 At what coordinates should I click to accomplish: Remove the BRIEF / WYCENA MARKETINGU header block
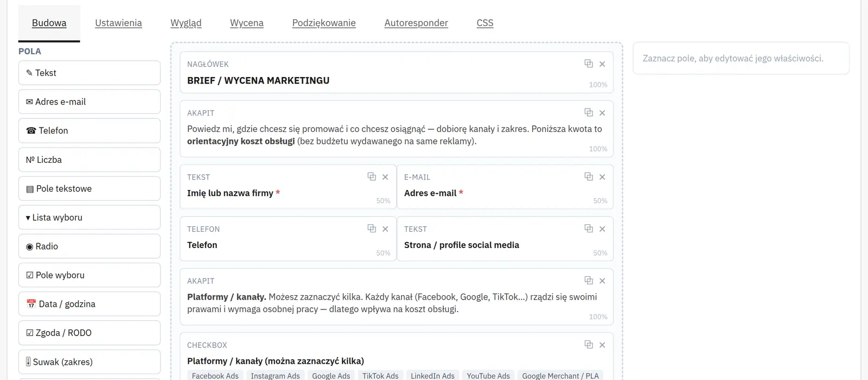(602, 64)
